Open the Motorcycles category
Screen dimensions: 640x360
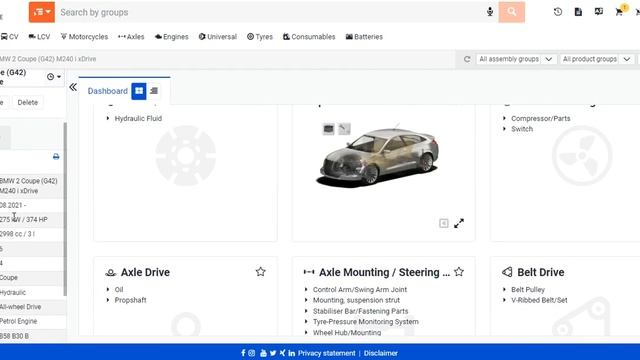click(84, 37)
